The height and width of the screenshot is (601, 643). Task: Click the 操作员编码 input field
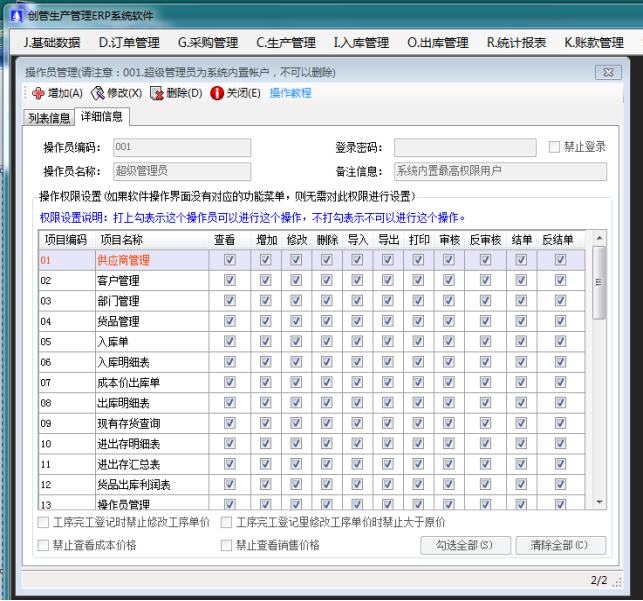click(x=182, y=147)
